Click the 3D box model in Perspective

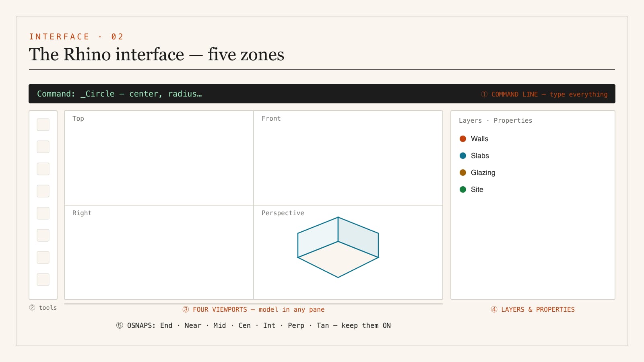pyautogui.click(x=338, y=247)
